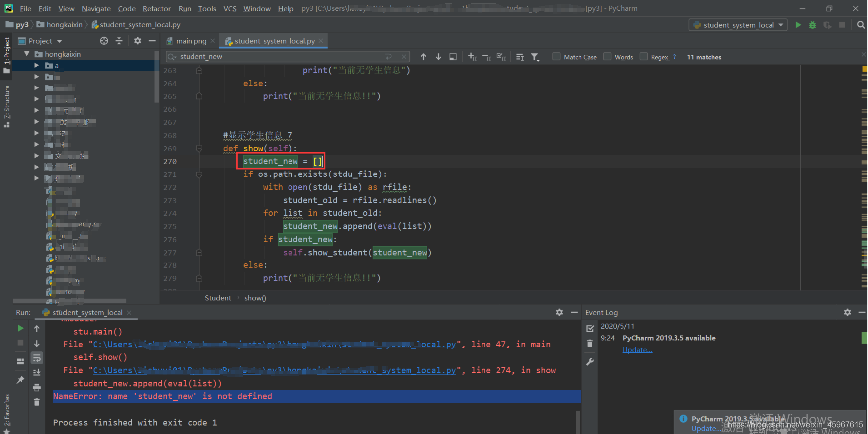868x434 pixels.
Task: Click locate/scroll from source target icon
Action: click(x=104, y=41)
